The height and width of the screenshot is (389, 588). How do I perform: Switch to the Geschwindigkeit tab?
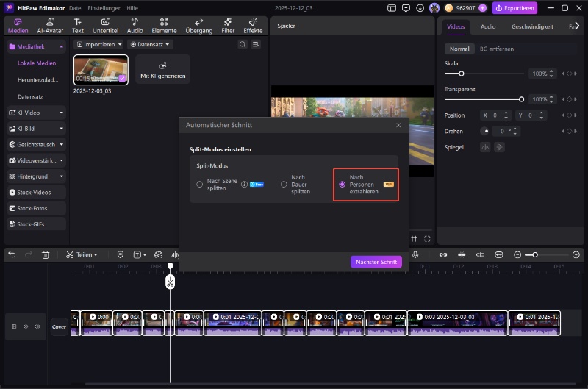(x=532, y=26)
